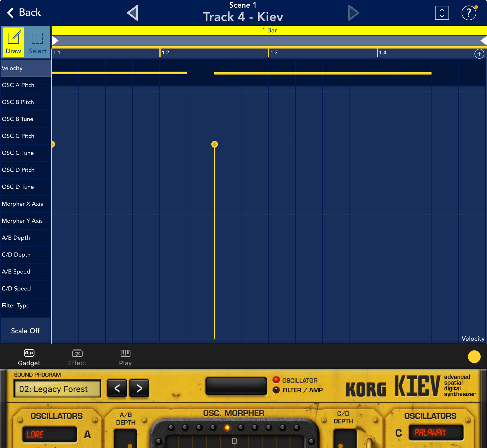Open oscillator A waveform LORE display
The height and width of the screenshot is (448, 487).
point(50,434)
